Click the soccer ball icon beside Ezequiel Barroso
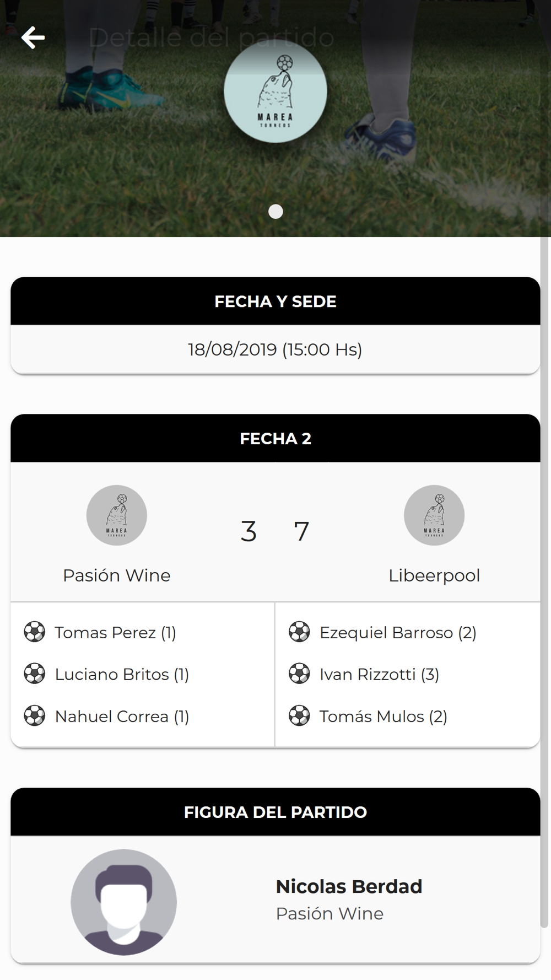This screenshot has height=980, width=551. pyautogui.click(x=299, y=632)
